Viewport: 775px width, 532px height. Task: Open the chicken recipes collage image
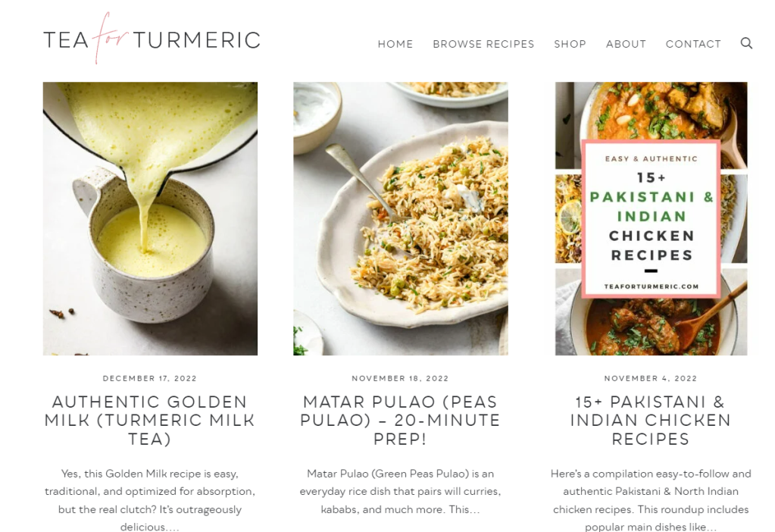click(x=651, y=218)
